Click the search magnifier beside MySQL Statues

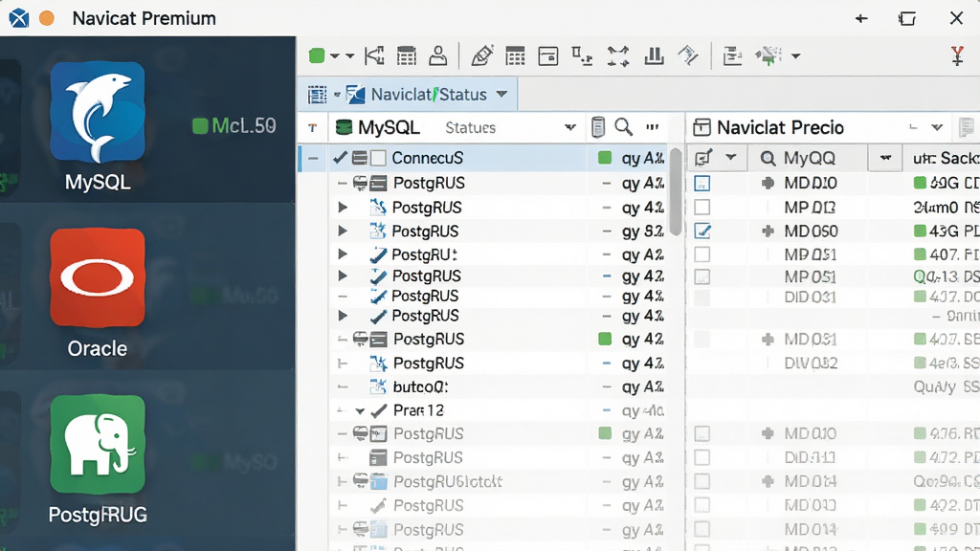pyautogui.click(x=623, y=127)
